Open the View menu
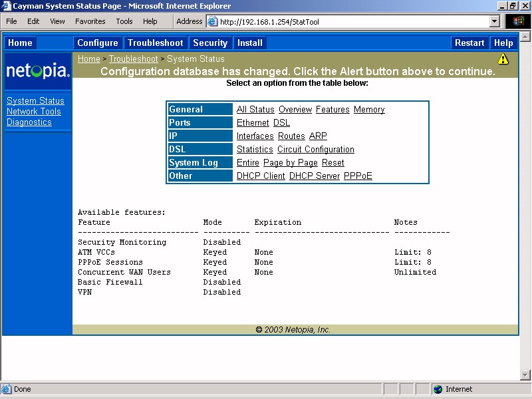This screenshot has width=532, height=399. click(x=57, y=21)
